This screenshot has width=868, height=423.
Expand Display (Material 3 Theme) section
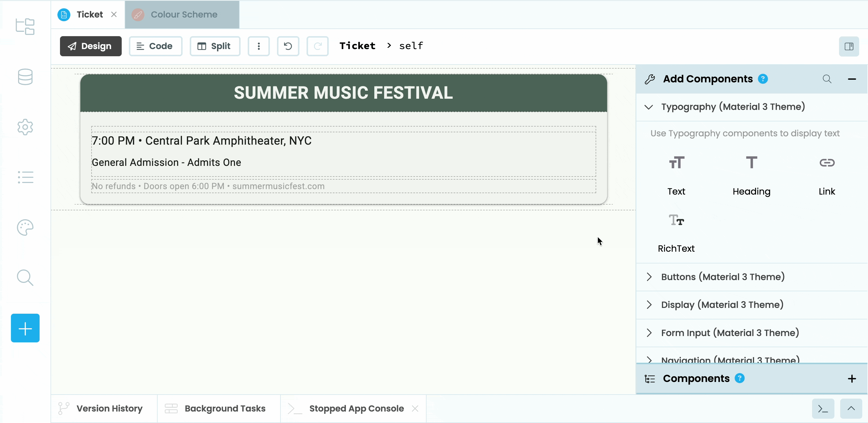coord(751,305)
